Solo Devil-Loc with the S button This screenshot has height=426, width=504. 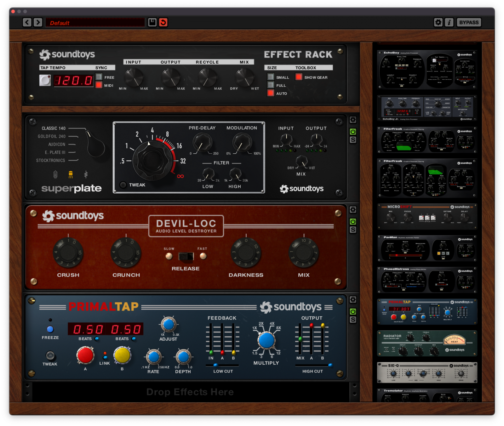[353, 230]
